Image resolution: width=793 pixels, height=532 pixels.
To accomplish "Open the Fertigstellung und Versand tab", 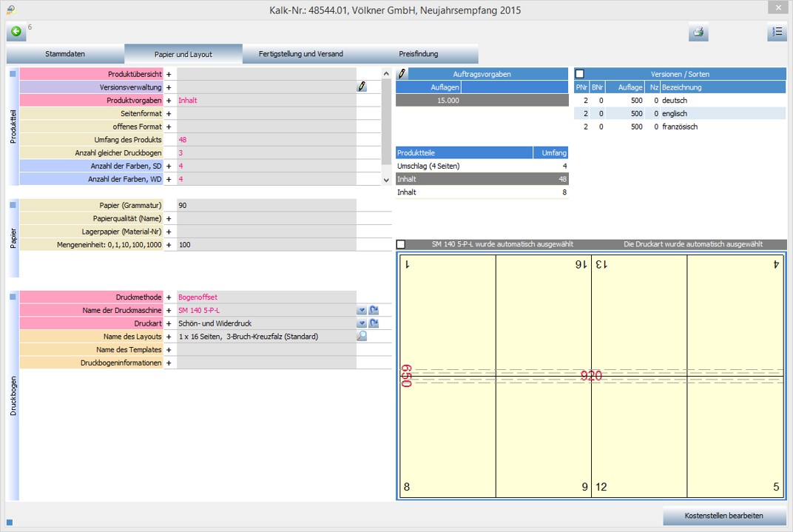I will click(301, 54).
